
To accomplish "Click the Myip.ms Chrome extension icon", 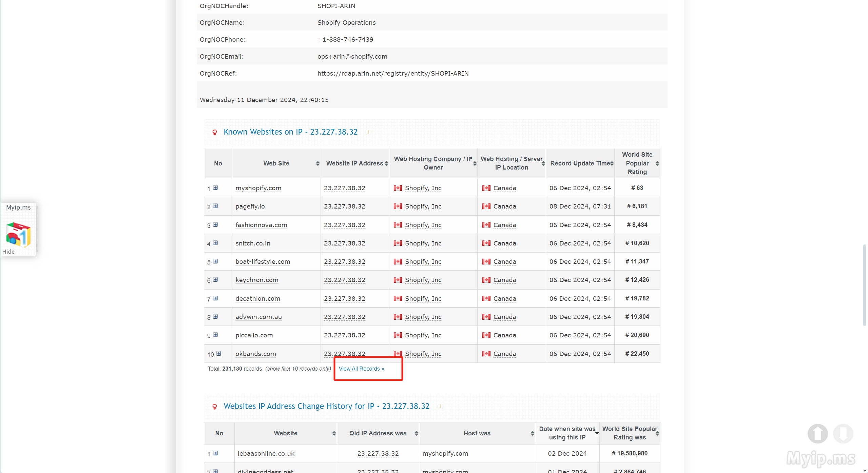I will (18, 234).
